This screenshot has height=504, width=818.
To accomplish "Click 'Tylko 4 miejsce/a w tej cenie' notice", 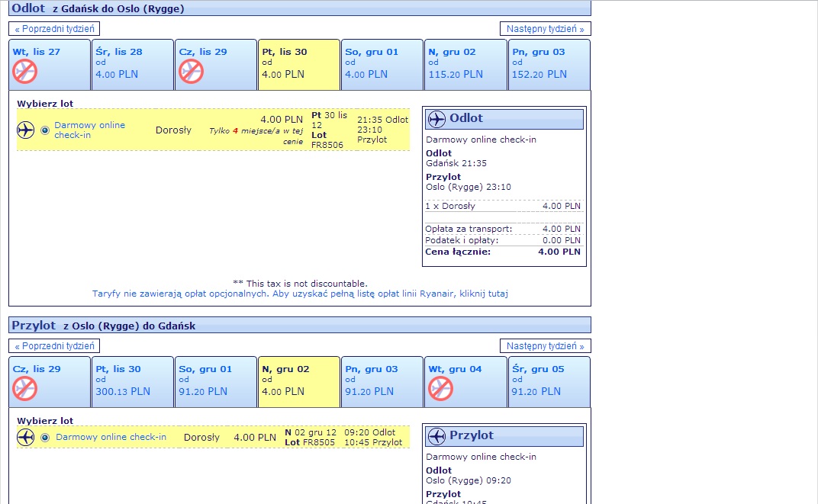I will click(x=256, y=136).
